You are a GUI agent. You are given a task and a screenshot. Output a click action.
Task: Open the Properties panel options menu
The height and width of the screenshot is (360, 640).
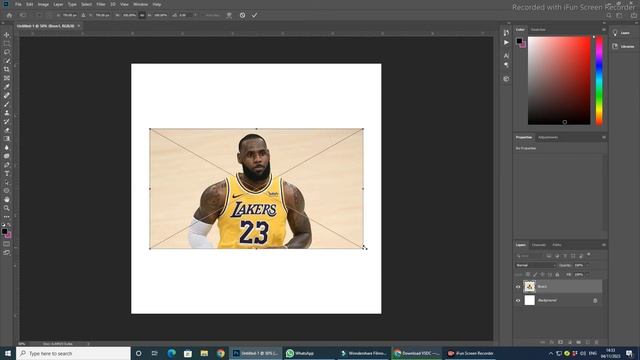click(x=604, y=137)
